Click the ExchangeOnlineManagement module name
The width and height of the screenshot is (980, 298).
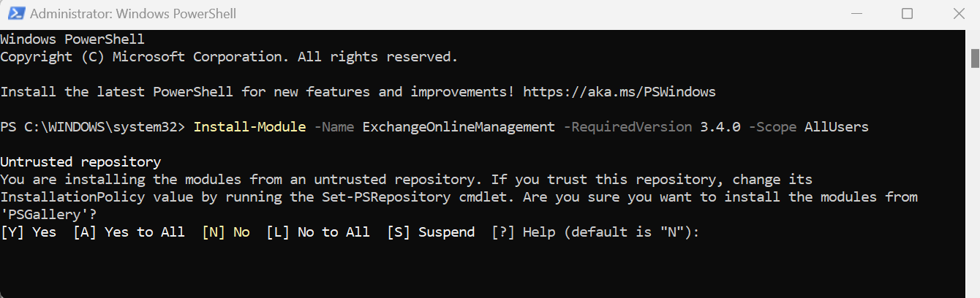(459, 127)
